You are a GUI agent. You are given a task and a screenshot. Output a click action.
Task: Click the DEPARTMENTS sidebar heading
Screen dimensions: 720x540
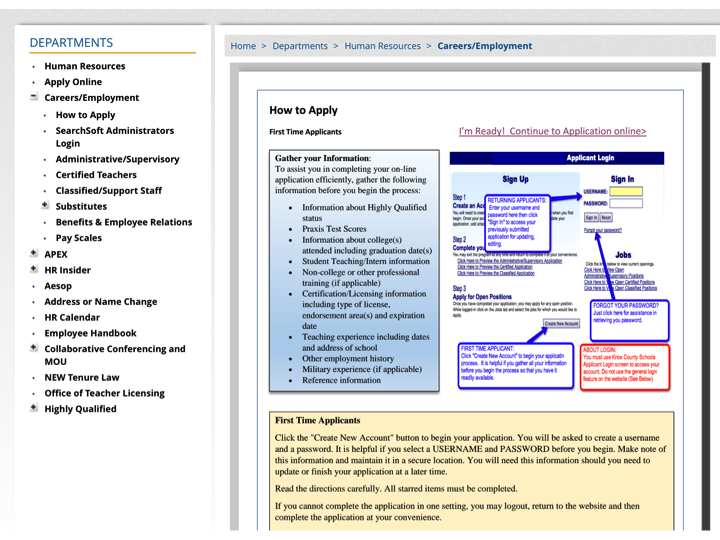[x=71, y=43]
